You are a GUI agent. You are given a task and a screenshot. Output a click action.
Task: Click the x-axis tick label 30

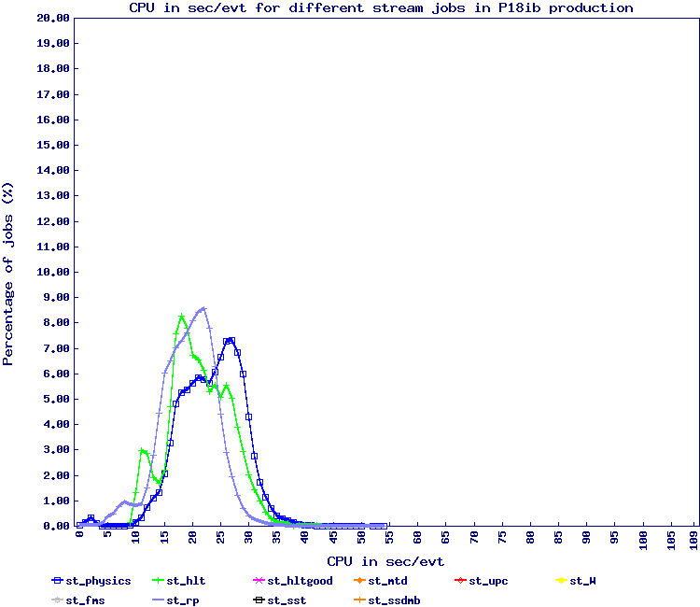click(248, 537)
